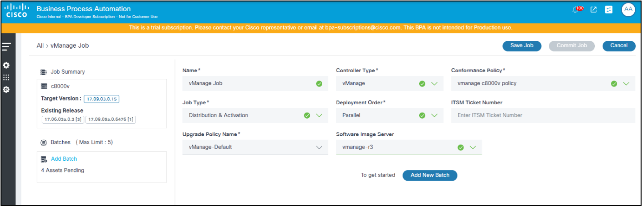Click the Job Summary icon

click(44, 72)
